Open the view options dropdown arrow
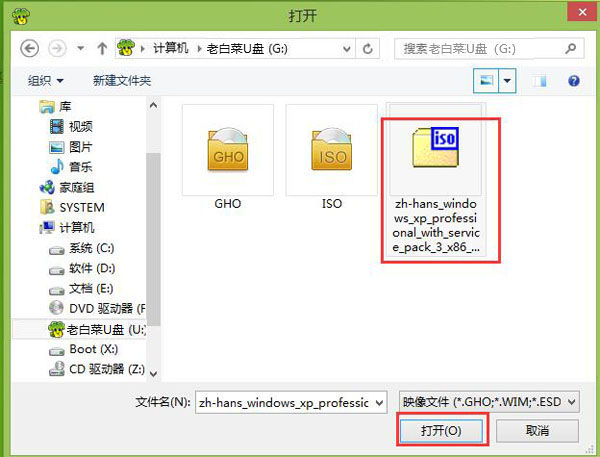 (x=507, y=80)
